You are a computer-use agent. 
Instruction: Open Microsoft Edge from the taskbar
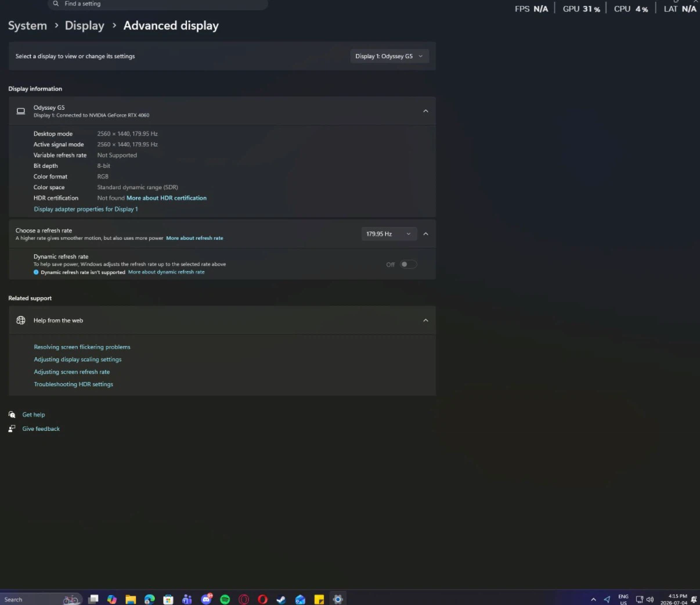pos(150,599)
